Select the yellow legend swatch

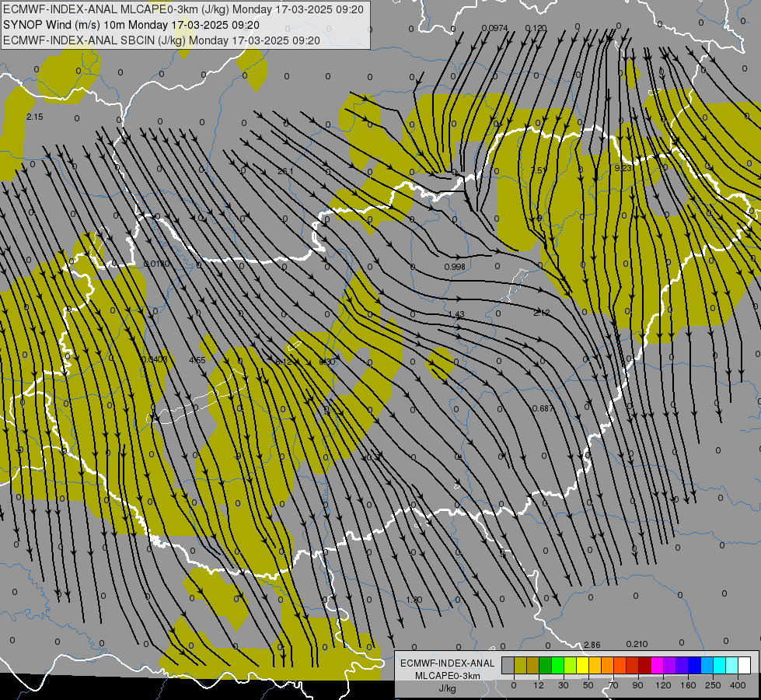pyautogui.click(x=582, y=665)
